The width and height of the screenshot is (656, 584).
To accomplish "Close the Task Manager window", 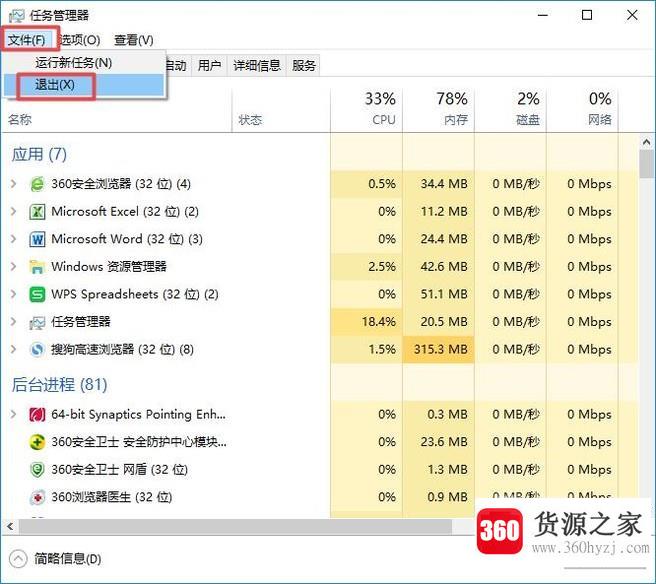I will [632, 15].
